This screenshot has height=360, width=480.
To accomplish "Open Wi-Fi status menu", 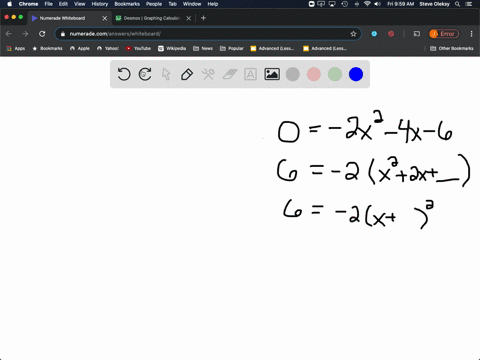I will [x=367, y=4].
